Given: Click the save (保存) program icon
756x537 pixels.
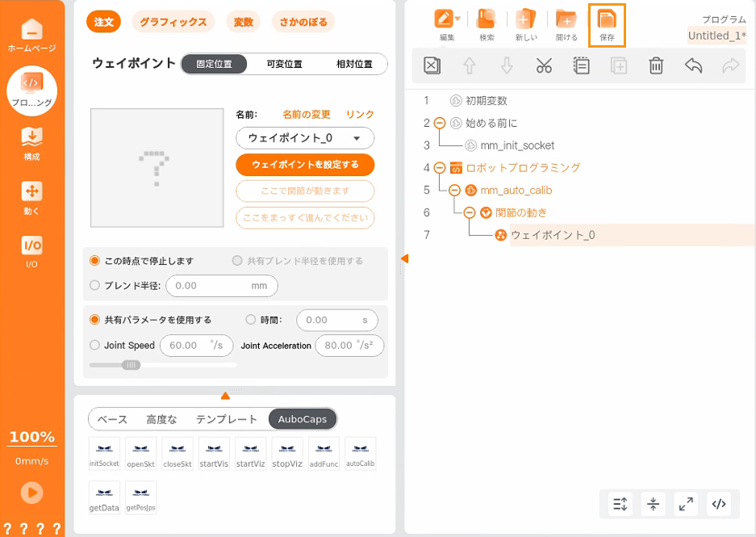Looking at the screenshot, I should pyautogui.click(x=607, y=25).
